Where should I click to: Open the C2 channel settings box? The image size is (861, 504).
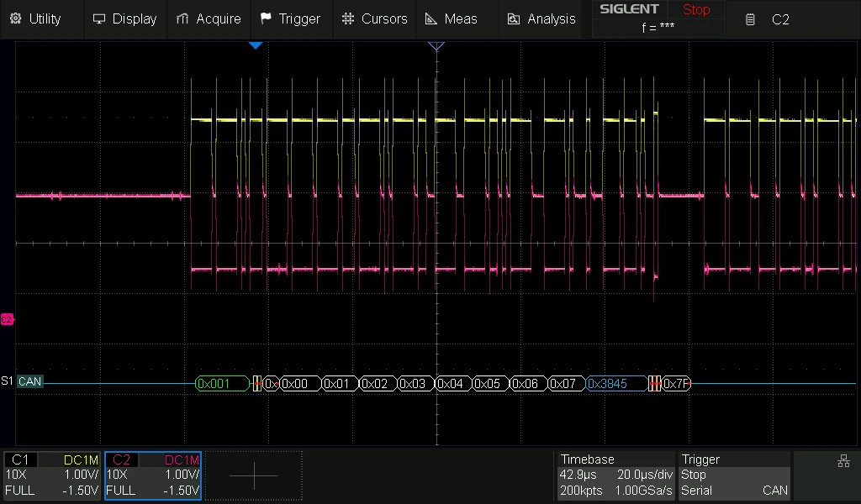[153, 475]
